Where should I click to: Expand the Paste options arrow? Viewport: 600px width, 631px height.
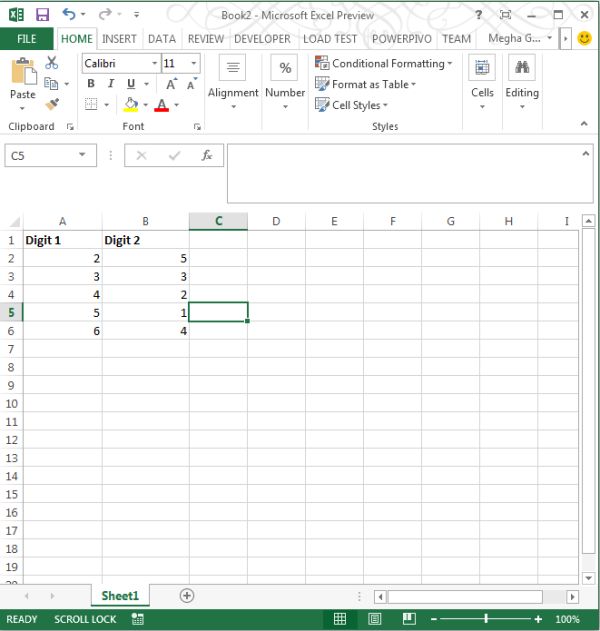[23, 108]
